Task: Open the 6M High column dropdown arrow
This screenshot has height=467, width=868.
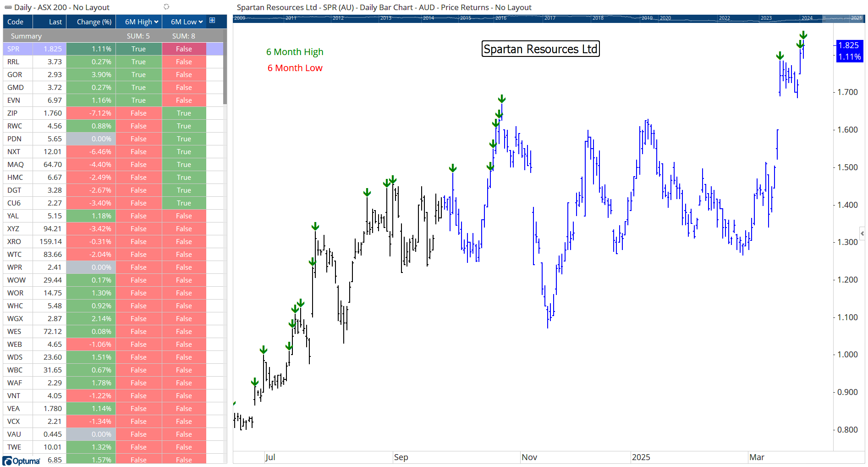Action: pos(156,22)
